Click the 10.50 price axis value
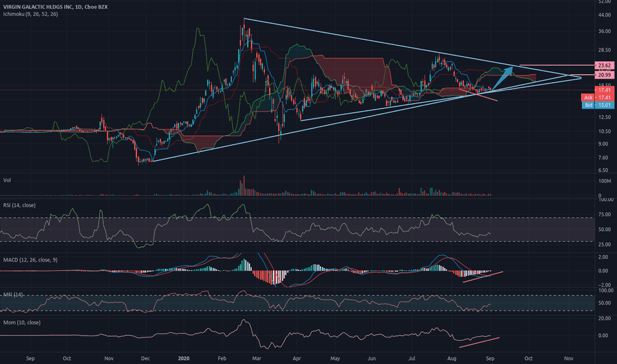Screen dimensions: 617x364 pos(604,132)
